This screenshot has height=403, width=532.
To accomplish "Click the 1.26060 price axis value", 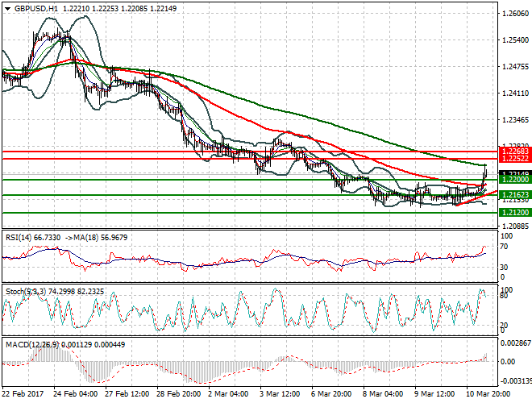I will click(515, 14).
